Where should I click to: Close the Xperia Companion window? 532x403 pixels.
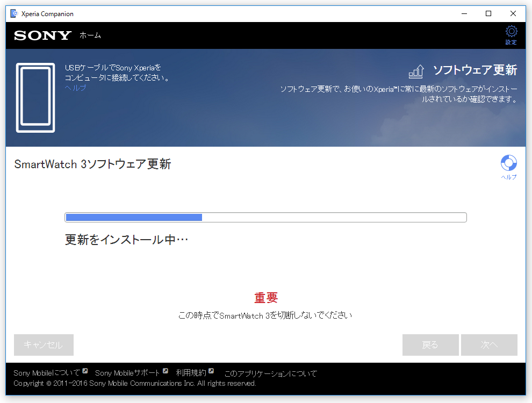coord(513,13)
